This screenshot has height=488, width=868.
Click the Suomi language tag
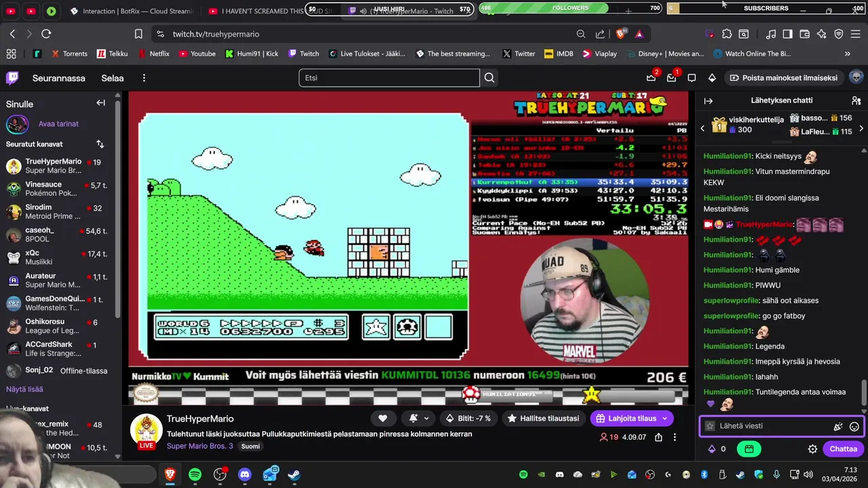coord(250,446)
